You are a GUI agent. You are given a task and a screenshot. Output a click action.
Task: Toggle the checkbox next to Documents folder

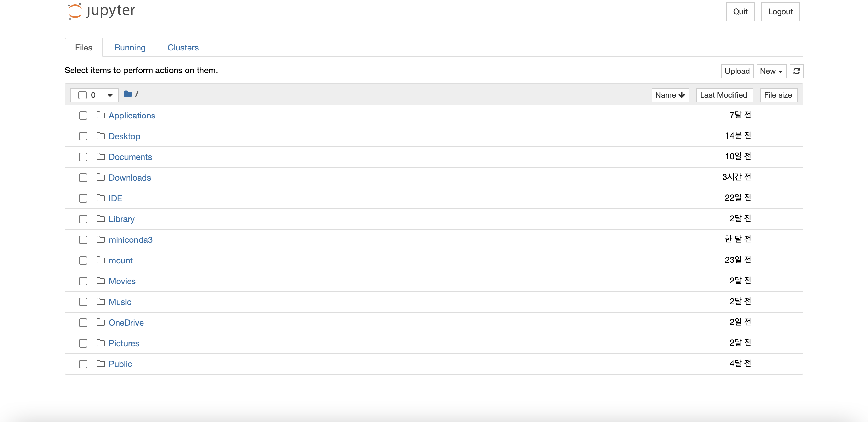pyautogui.click(x=84, y=157)
